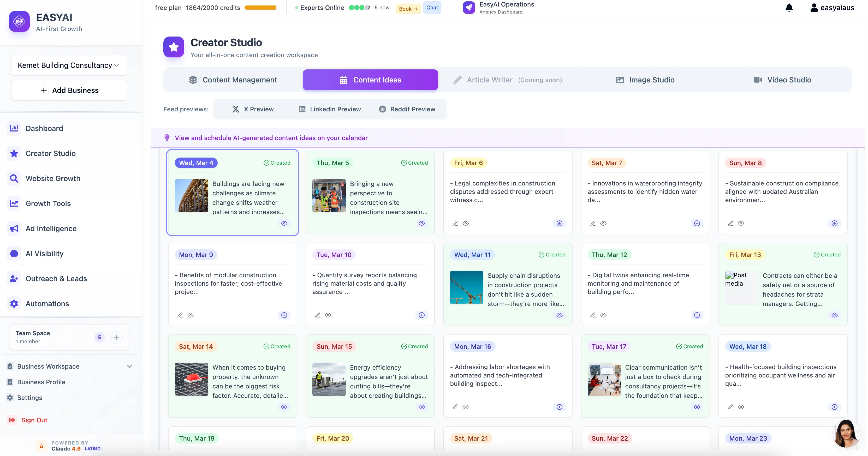The height and width of the screenshot is (456, 868).
Task: Open the LinkedIn Preview feed
Action: pyautogui.click(x=330, y=109)
